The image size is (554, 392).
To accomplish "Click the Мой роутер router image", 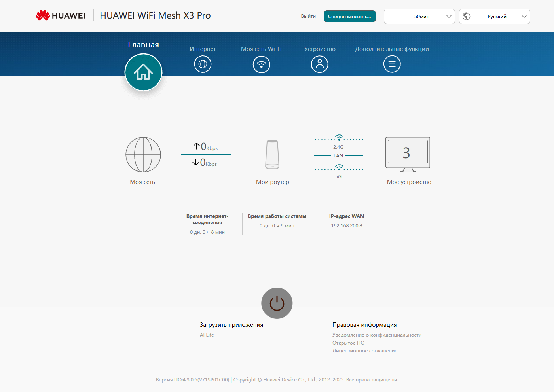I will 272,155.
